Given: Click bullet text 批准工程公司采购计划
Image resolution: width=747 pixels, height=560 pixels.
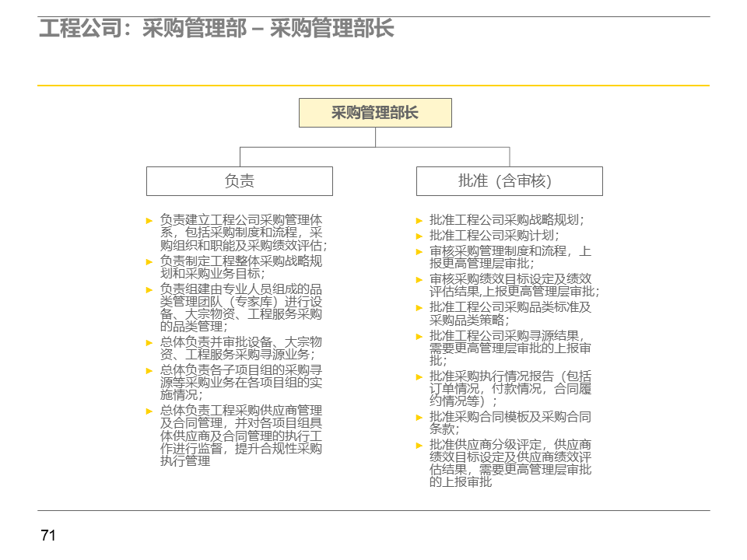Looking at the screenshot, I should (495, 236).
